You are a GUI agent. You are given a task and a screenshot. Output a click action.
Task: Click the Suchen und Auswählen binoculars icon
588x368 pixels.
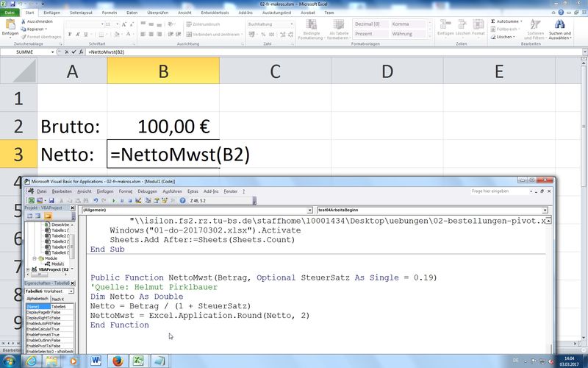(560, 24)
